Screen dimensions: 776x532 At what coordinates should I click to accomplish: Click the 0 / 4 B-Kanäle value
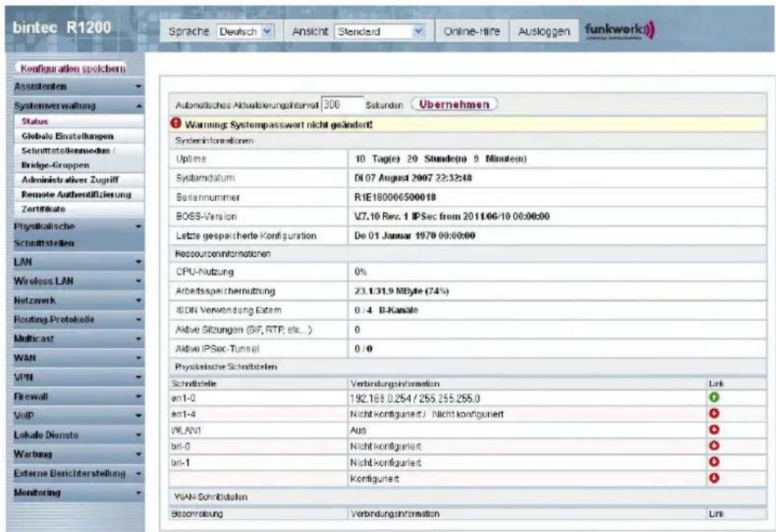coord(387,311)
